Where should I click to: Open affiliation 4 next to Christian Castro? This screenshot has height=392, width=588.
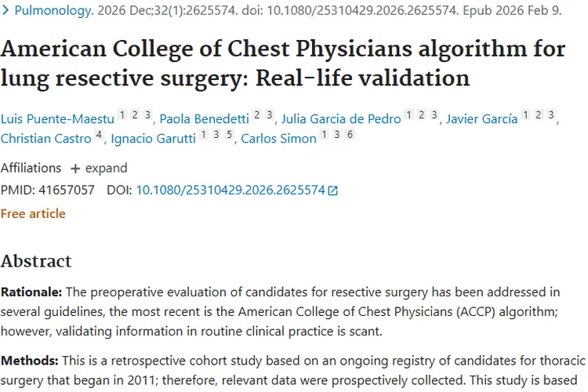99,135
